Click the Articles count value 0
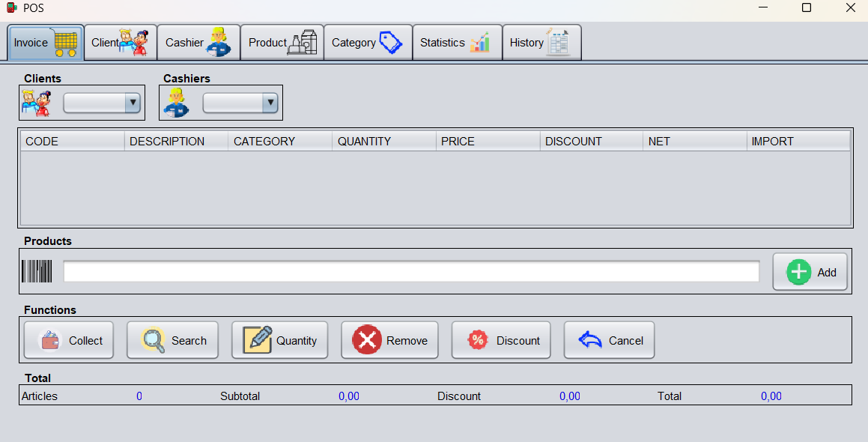Image resolution: width=868 pixels, height=442 pixels. pos(139,396)
